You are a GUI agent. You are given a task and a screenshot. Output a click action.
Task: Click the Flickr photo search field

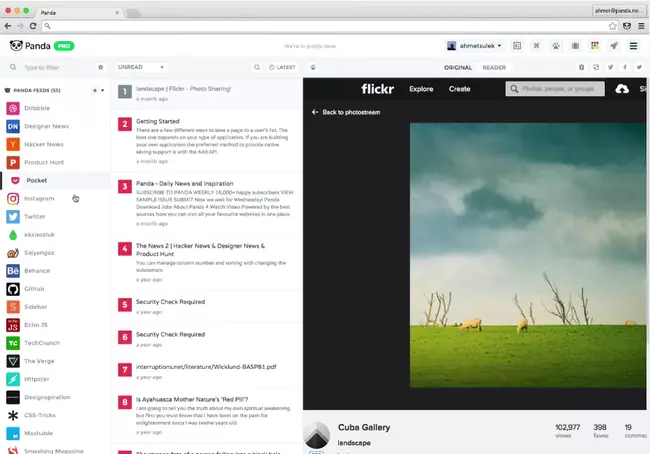coord(555,89)
